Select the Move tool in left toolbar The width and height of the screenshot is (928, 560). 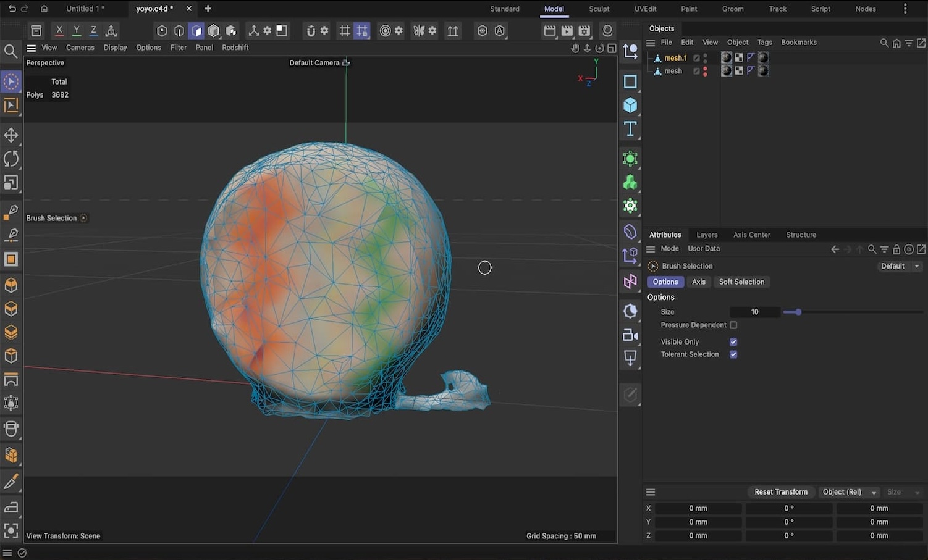[11, 135]
